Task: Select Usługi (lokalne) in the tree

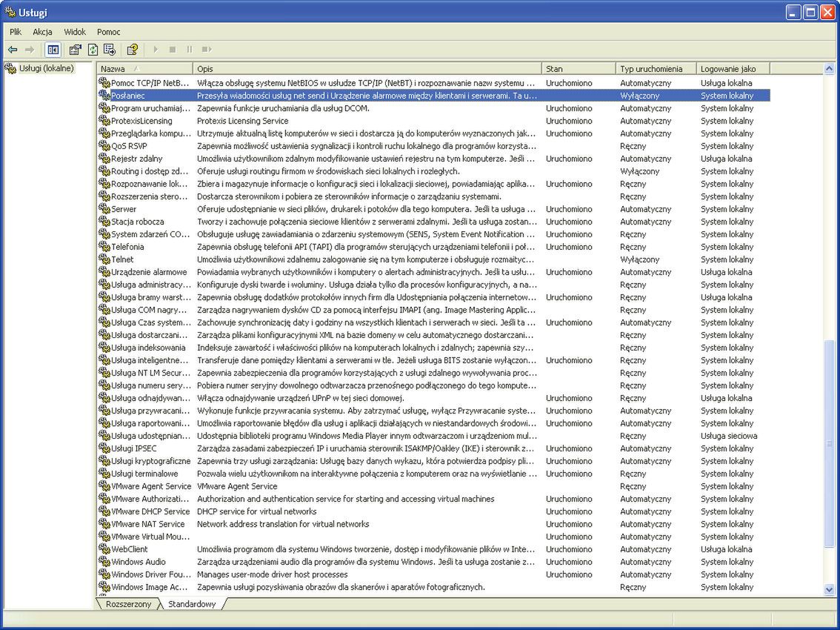Action: (x=46, y=68)
